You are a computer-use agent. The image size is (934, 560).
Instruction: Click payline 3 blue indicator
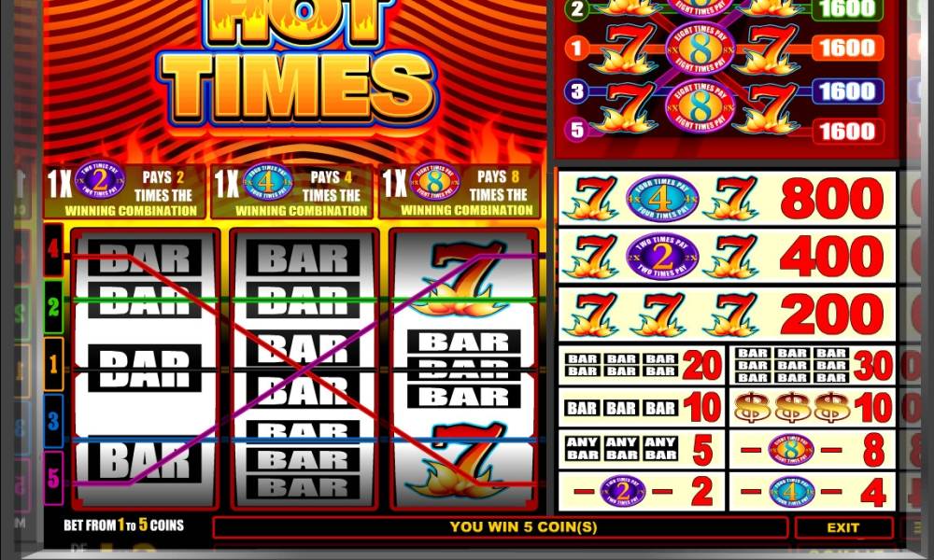point(53,421)
